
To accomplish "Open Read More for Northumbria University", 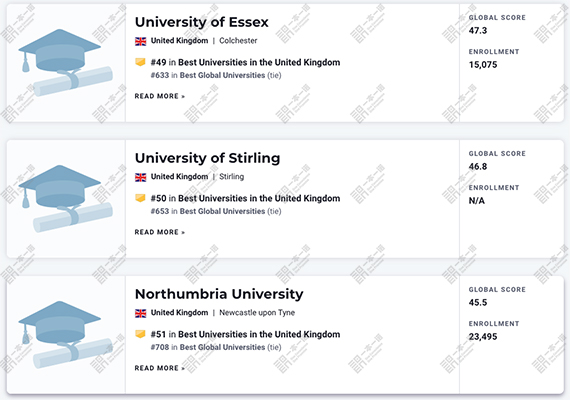I will click(160, 368).
